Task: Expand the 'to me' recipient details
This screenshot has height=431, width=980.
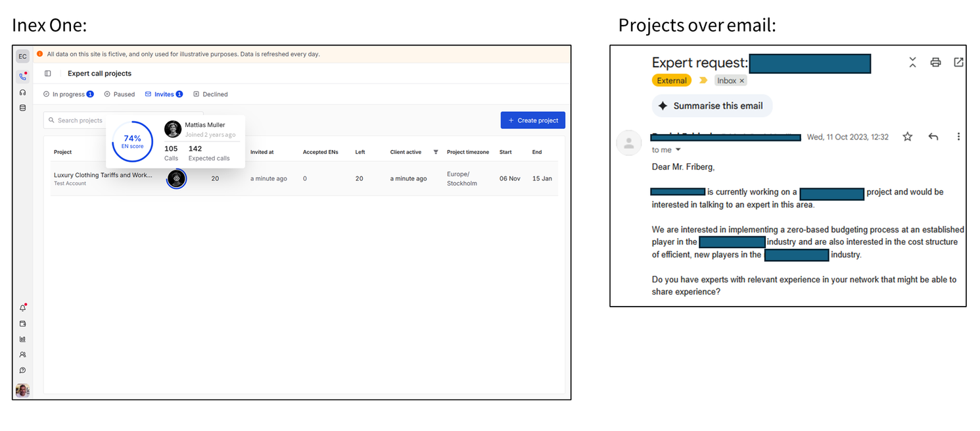Action: coord(678,151)
